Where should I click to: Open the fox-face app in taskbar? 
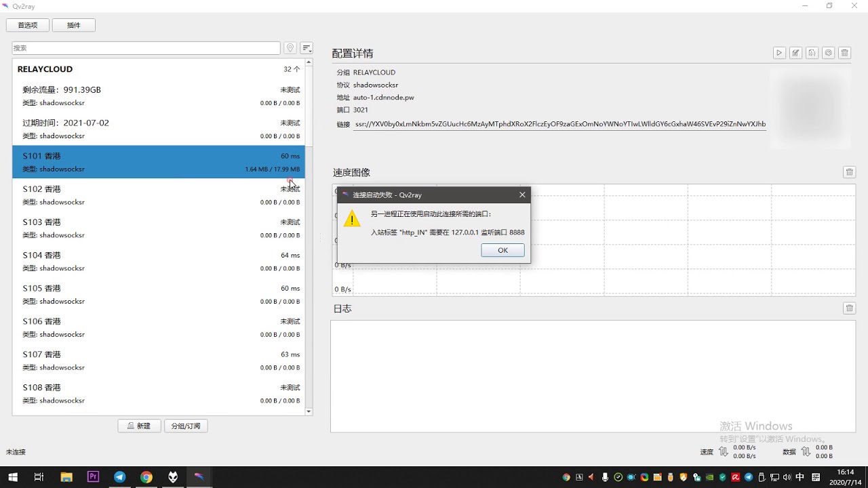click(173, 477)
